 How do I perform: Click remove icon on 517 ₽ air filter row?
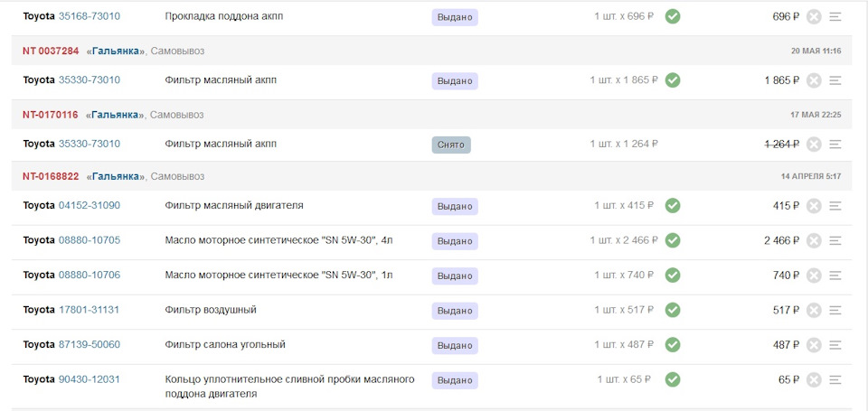[813, 311]
